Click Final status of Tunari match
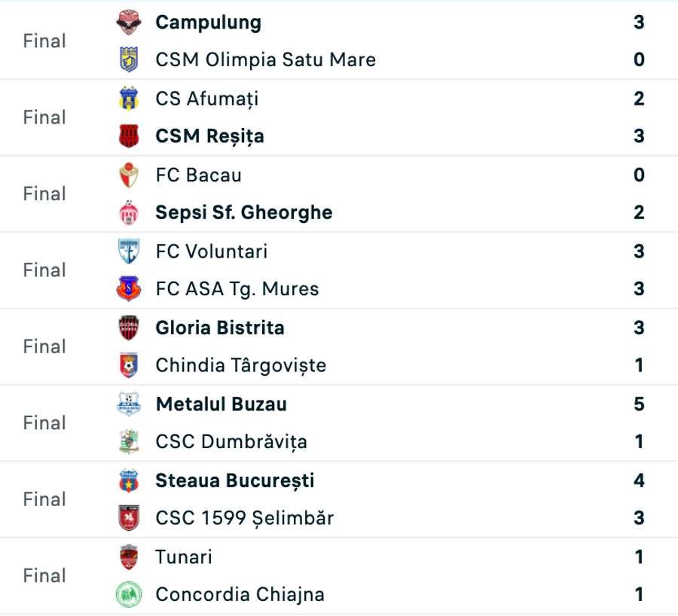 tap(44, 576)
